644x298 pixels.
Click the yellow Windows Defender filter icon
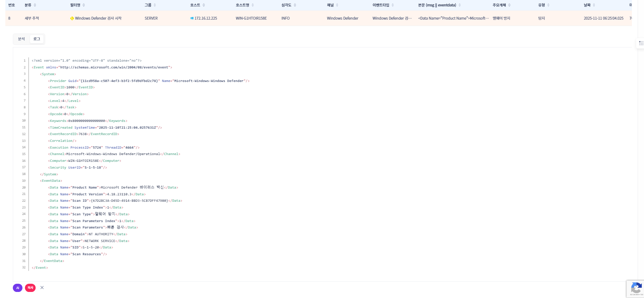pyautogui.click(x=72, y=18)
